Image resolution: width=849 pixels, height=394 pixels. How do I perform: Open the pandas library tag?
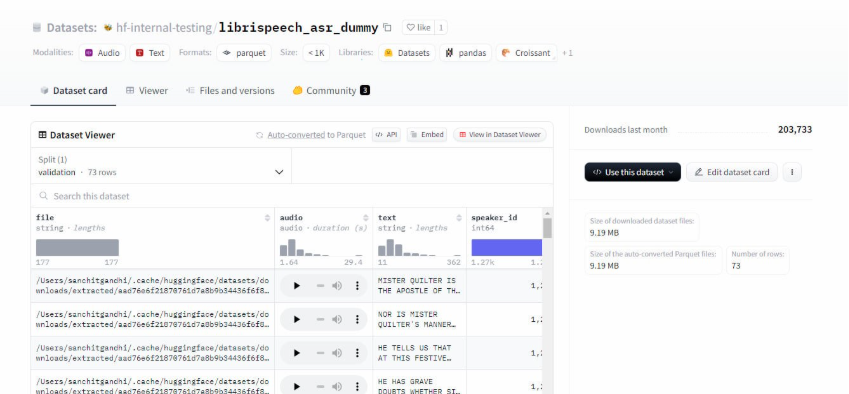(x=465, y=52)
